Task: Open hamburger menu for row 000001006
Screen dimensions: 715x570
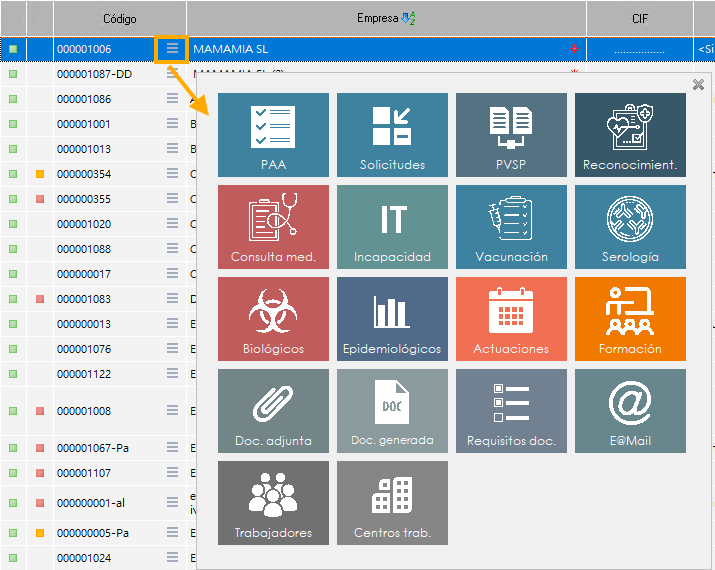Action: pyautogui.click(x=172, y=48)
